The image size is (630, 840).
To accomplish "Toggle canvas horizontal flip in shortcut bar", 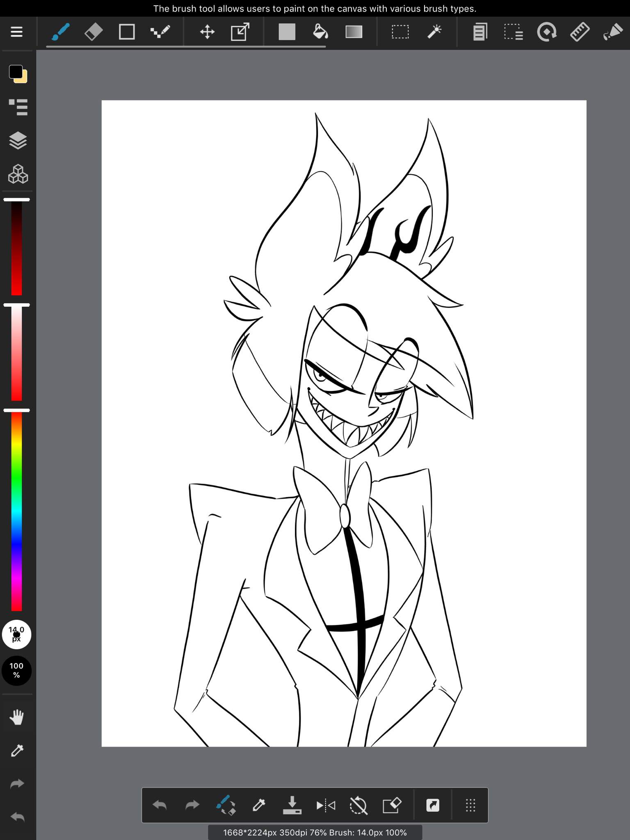I will click(x=326, y=806).
